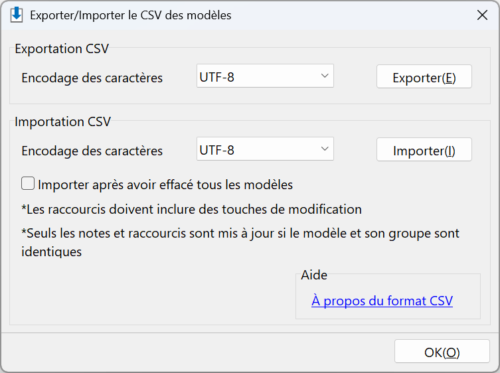Enable importing after erasing all models checkbox
Viewport: 500px width, 373px height.
tap(28, 184)
